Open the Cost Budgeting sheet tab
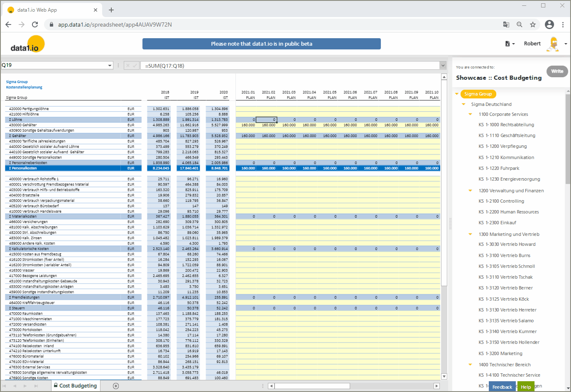Screen dimensions: 571x392 (76, 386)
